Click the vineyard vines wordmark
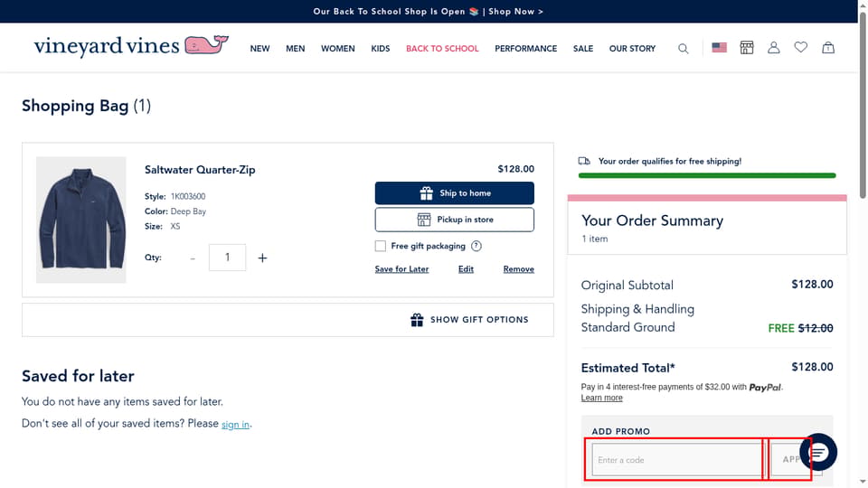Image resolution: width=868 pixels, height=488 pixels. pos(107,46)
